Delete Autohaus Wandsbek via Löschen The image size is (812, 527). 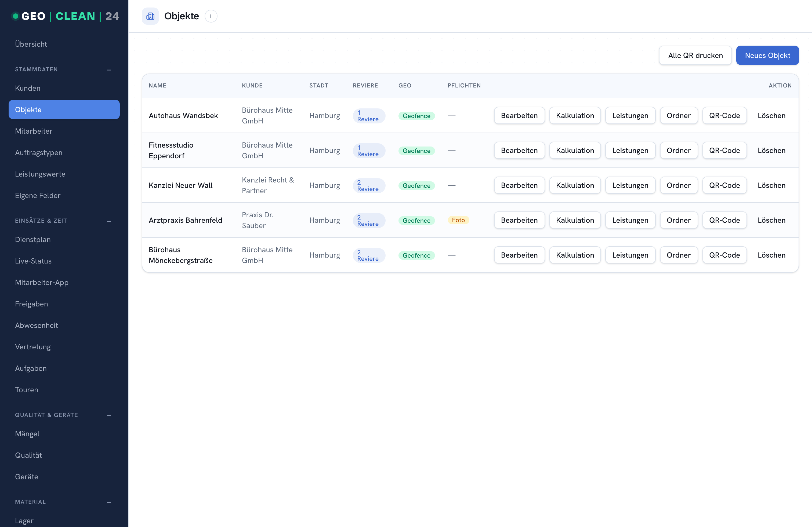point(771,116)
